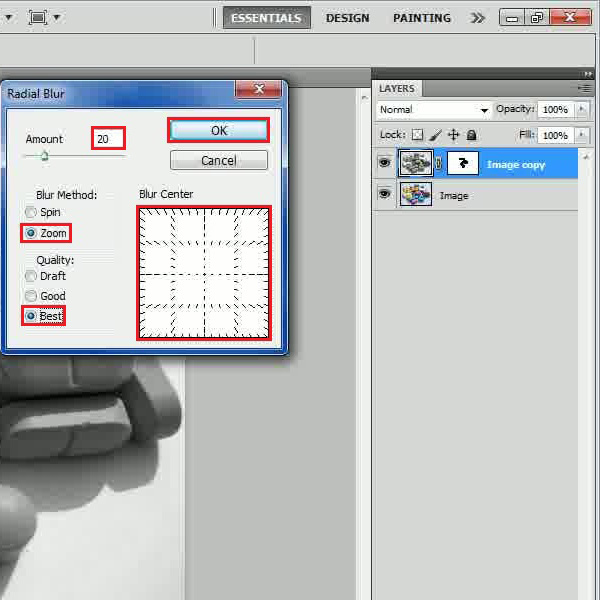This screenshot has height=600, width=600.
Task: Click the document scroll up arrow
Action: click(x=364, y=98)
